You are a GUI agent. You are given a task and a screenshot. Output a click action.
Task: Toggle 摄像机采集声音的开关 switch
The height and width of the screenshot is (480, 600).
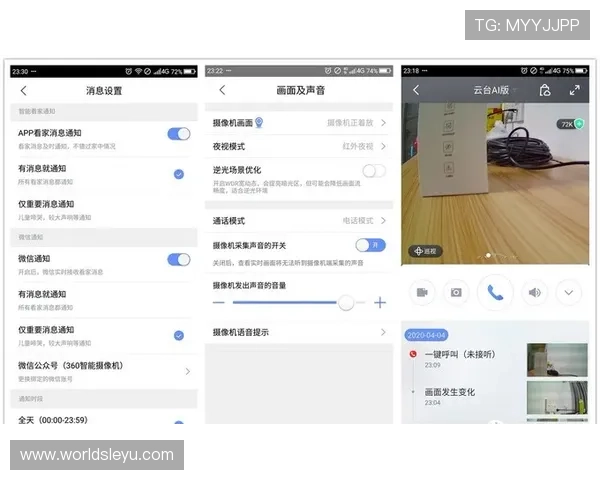(370, 245)
